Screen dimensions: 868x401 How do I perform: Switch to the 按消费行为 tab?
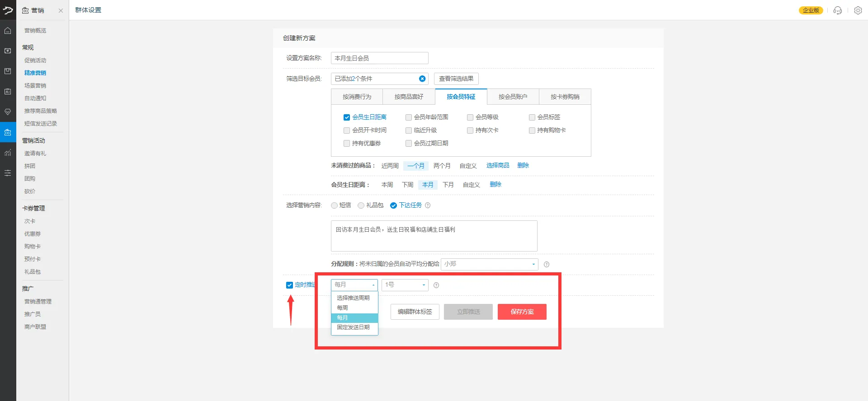pos(357,97)
